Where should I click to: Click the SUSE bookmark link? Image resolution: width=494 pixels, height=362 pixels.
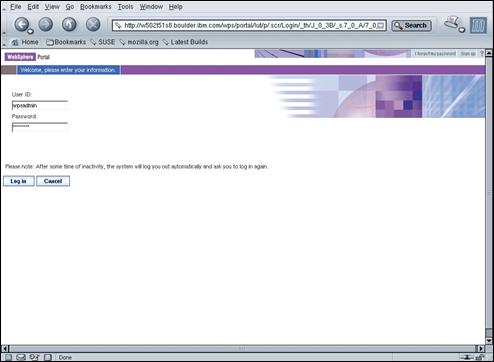click(103, 42)
